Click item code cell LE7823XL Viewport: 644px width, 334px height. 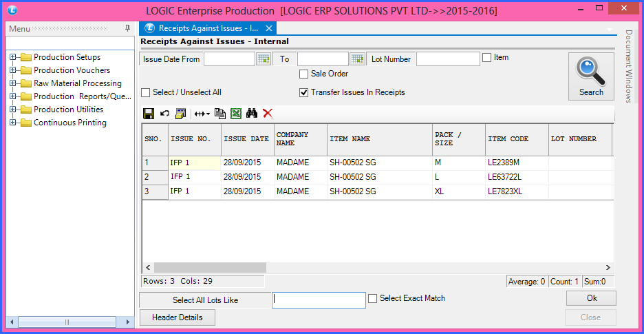tap(517, 192)
